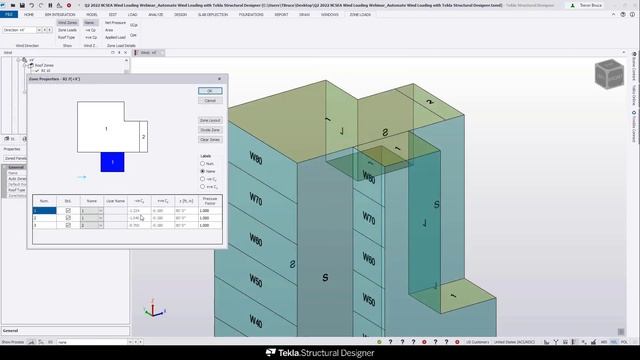Image resolution: width=640 pixels, height=360 pixels.
Task: Open the wind Direction dropdown in ribbon
Action: (39, 30)
